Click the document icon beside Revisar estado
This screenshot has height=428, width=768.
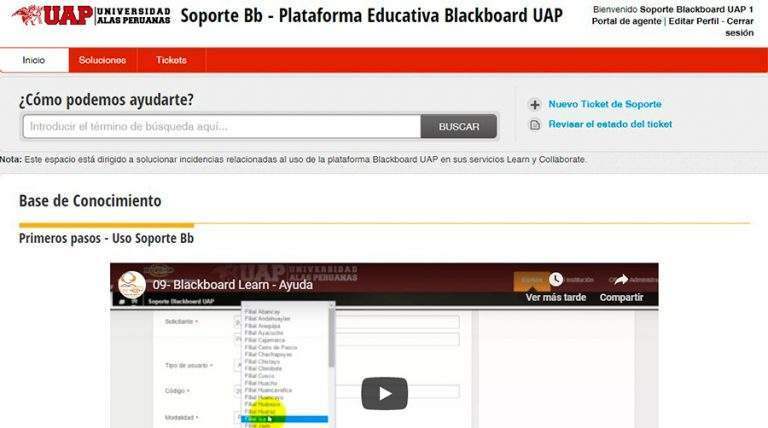(535, 125)
